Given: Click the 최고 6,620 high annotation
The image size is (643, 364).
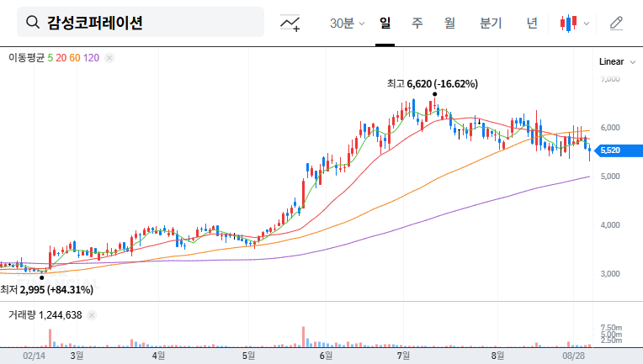Looking at the screenshot, I should point(433,83).
